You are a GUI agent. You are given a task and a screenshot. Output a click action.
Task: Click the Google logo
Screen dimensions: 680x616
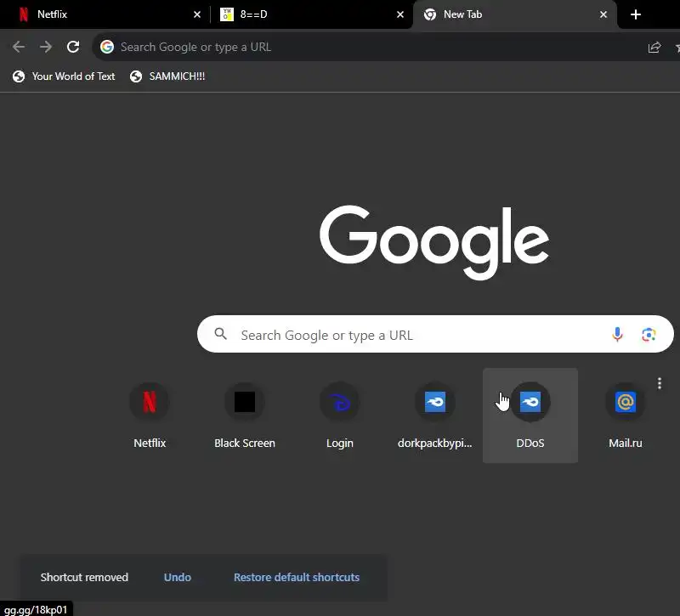[x=434, y=241]
